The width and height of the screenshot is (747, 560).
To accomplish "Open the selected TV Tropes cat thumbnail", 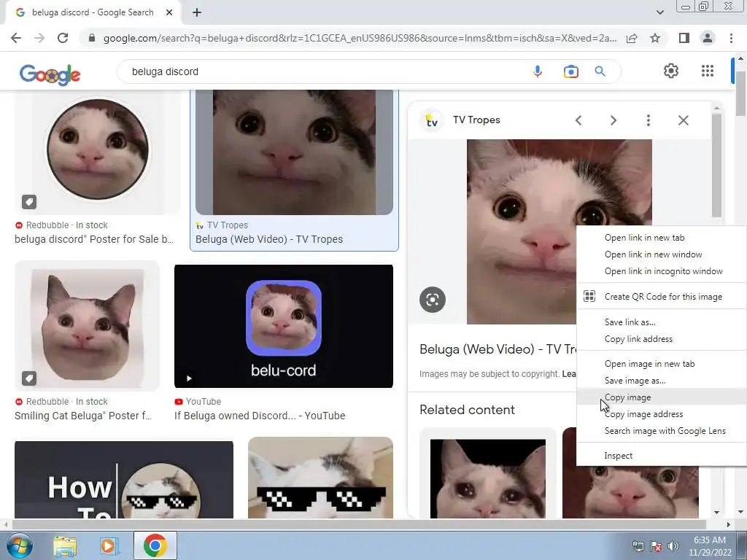I will [x=295, y=152].
